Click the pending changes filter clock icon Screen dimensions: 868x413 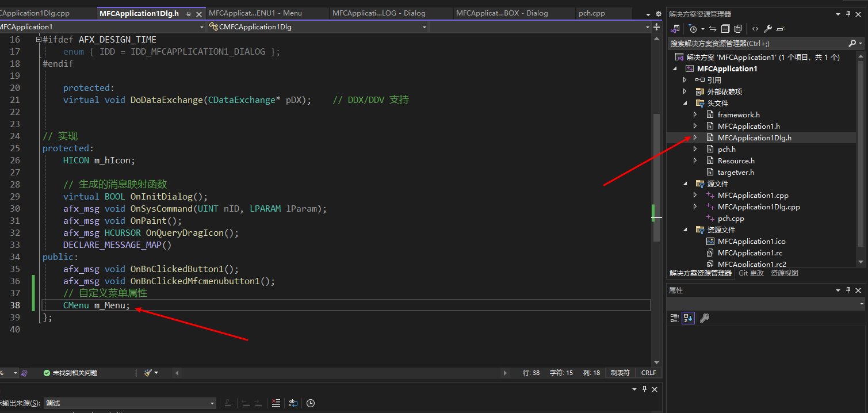click(x=693, y=28)
